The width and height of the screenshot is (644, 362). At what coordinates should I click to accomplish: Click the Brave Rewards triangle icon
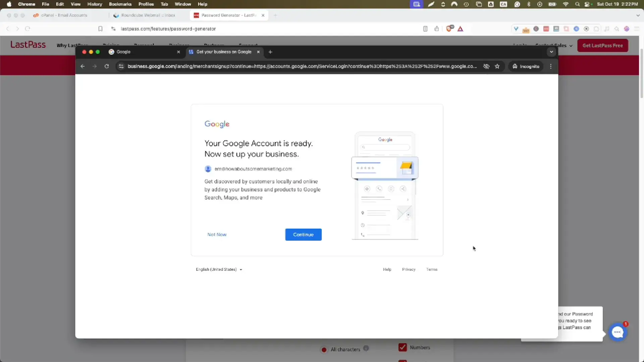(461, 29)
